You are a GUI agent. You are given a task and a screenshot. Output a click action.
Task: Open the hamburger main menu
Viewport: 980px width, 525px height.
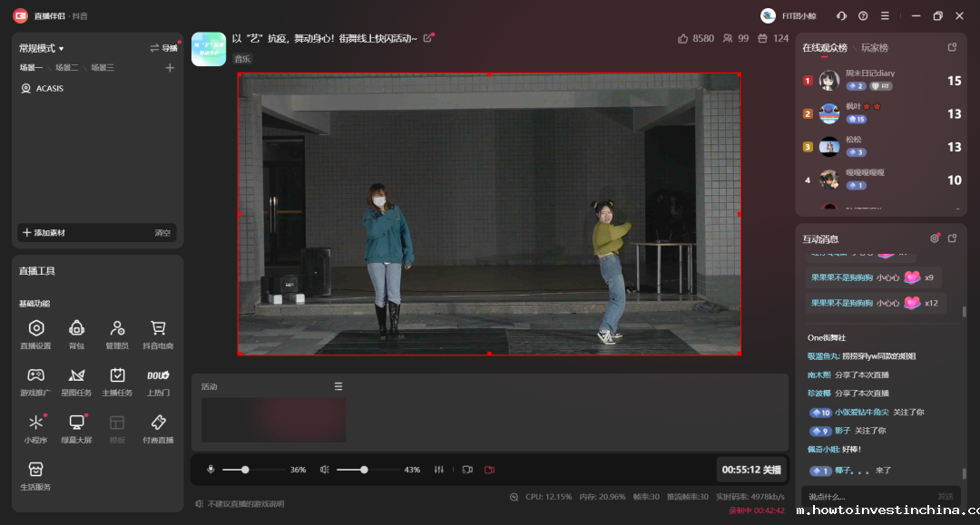pyautogui.click(x=885, y=15)
